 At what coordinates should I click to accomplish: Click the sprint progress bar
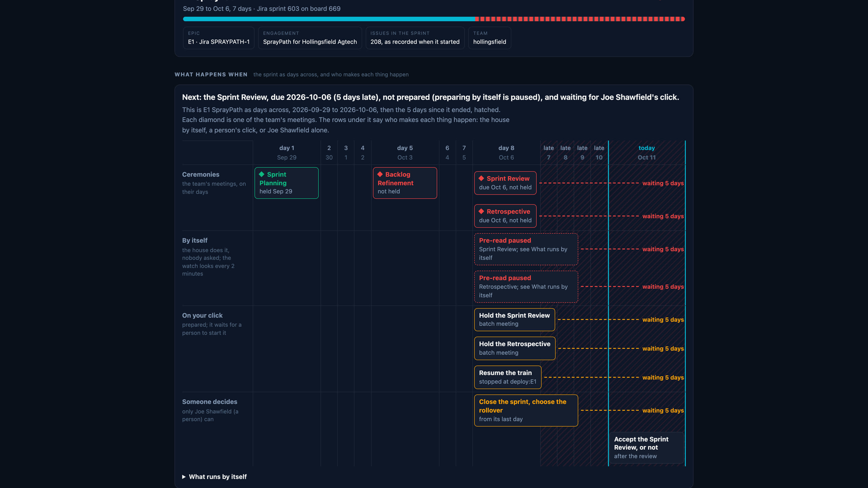pyautogui.click(x=434, y=19)
